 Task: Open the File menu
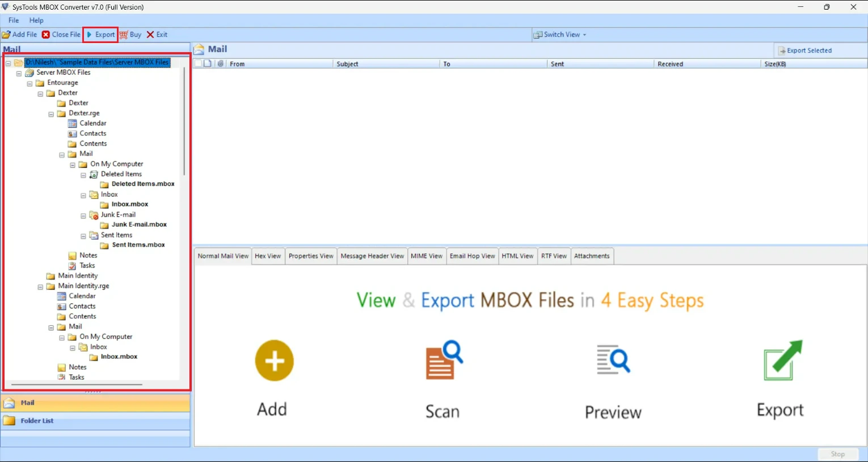point(14,20)
